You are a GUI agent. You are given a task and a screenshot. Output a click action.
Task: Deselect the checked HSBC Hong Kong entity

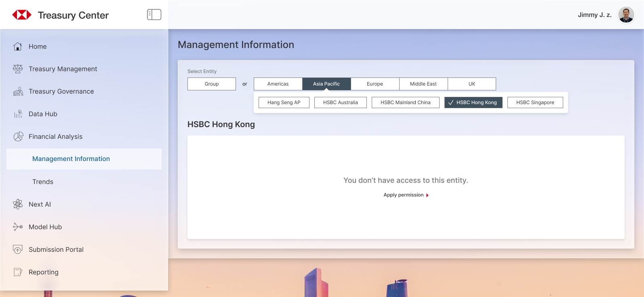point(473,102)
